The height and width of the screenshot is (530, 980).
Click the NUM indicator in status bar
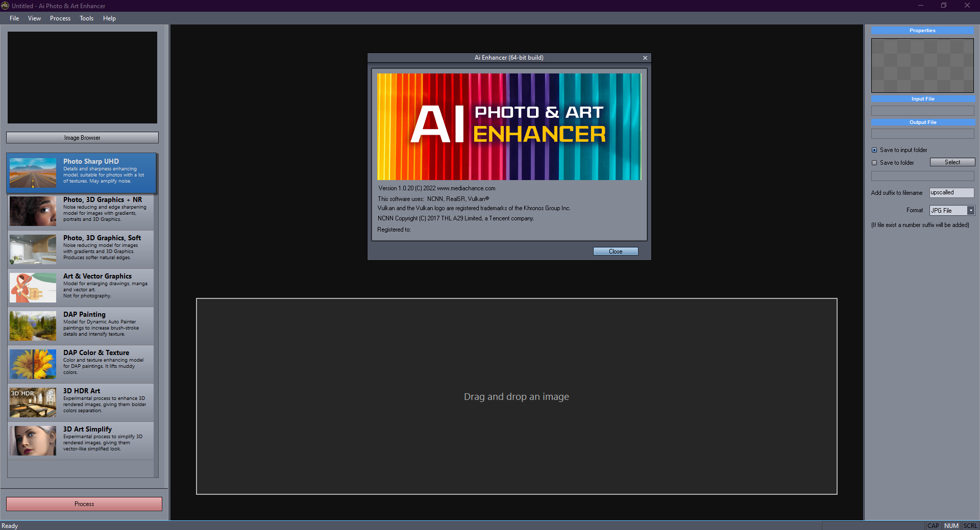(951, 526)
